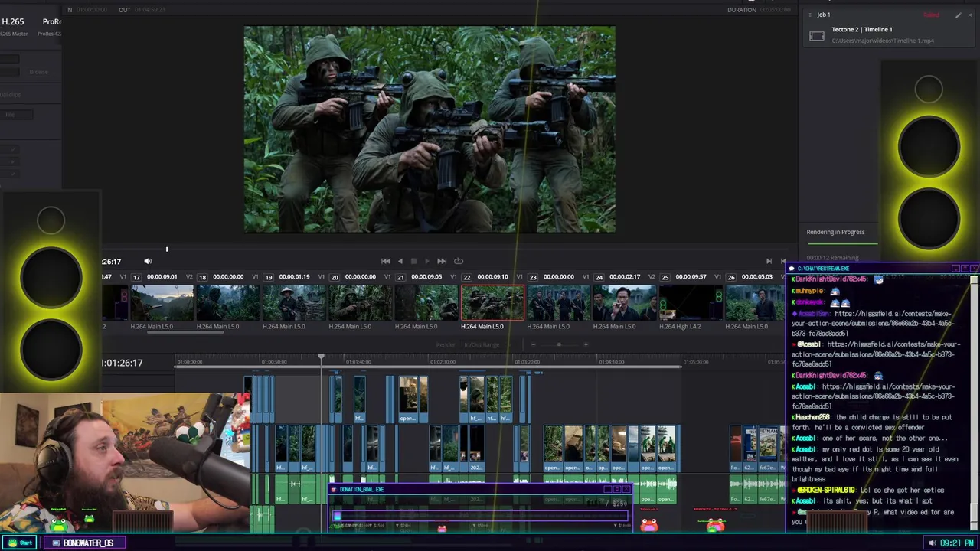This screenshot has width=980, height=551.
Task: Click the viewer scrubber playhead
Action: [167, 249]
